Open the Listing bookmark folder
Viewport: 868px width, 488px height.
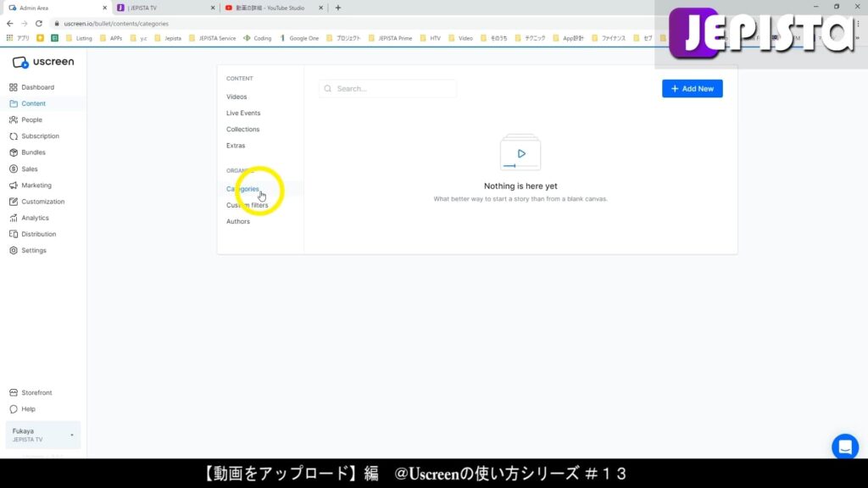tap(79, 38)
